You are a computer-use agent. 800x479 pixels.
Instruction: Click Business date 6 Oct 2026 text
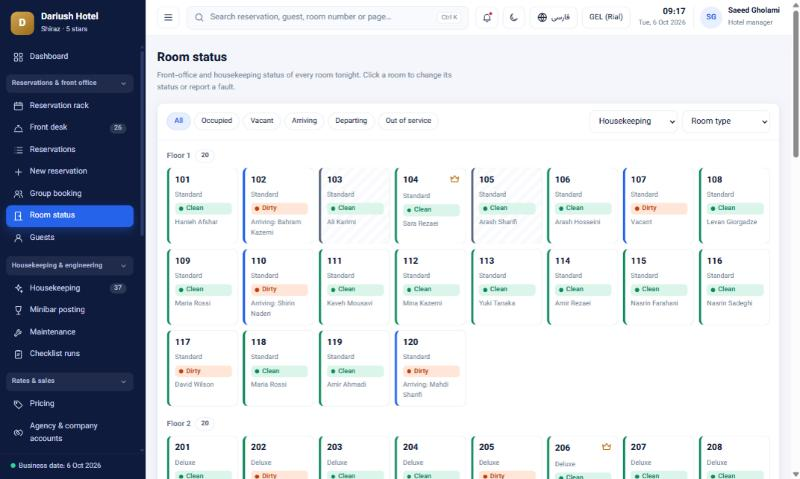(60, 466)
